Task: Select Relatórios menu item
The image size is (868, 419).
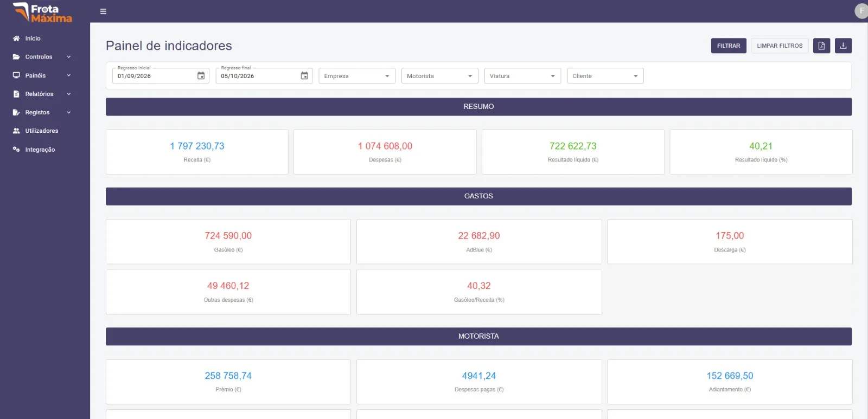Action: pos(39,94)
